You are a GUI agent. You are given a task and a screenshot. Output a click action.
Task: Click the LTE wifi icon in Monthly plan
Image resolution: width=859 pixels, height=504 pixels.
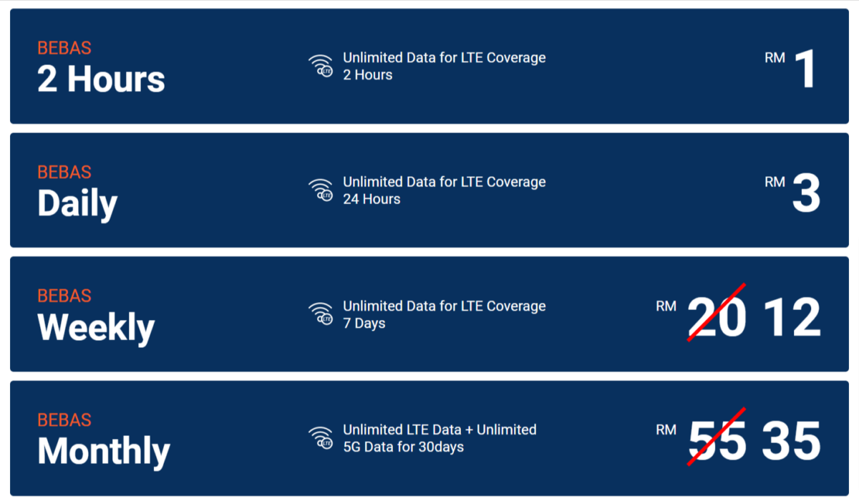(x=321, y=438)
